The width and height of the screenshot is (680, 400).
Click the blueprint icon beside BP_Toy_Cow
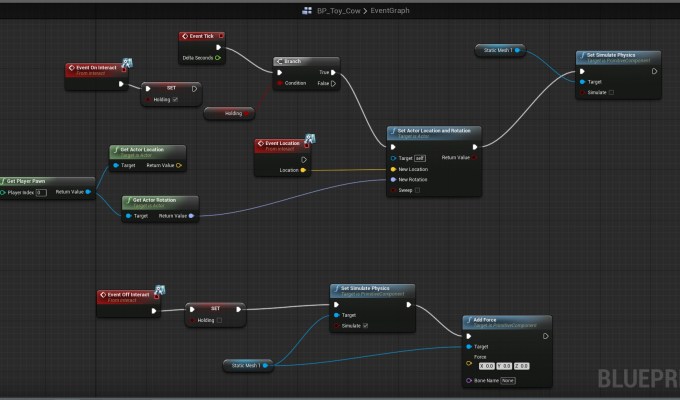[307, 11]
